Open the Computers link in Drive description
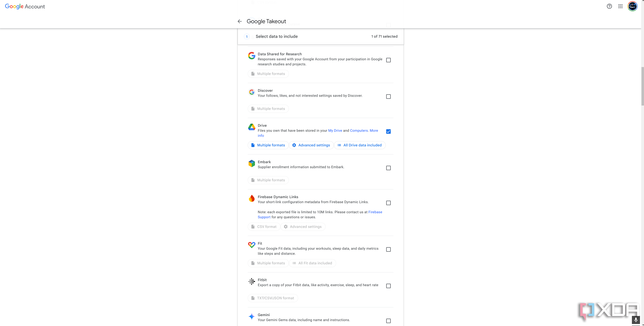644x326 pixels. coord(359,131)
